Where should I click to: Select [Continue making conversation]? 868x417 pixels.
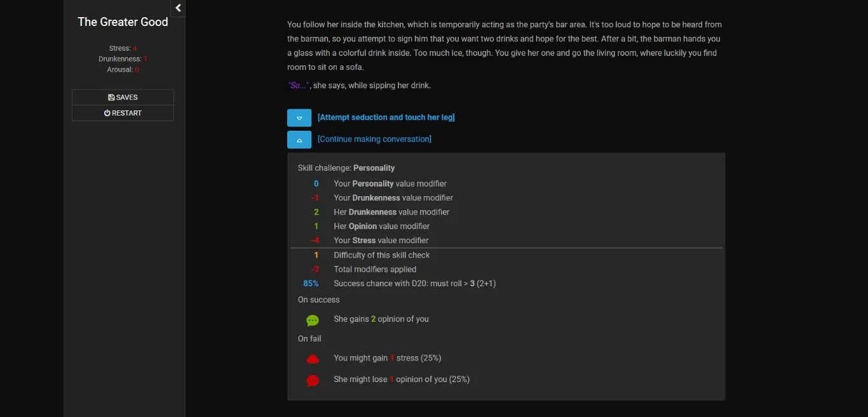374,139
